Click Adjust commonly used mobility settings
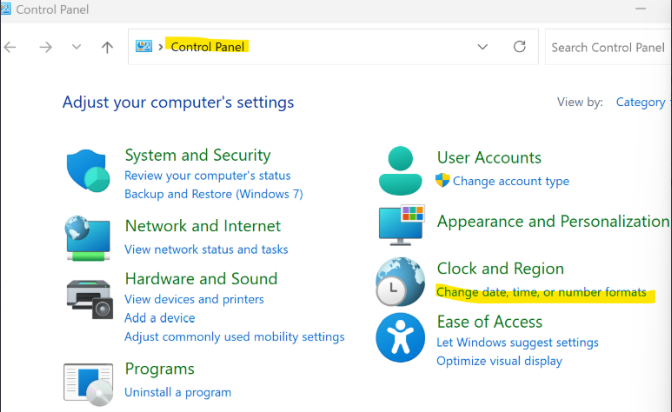Image resolution: width=672 pixels, height=412 pixels. tap(234, 337)
